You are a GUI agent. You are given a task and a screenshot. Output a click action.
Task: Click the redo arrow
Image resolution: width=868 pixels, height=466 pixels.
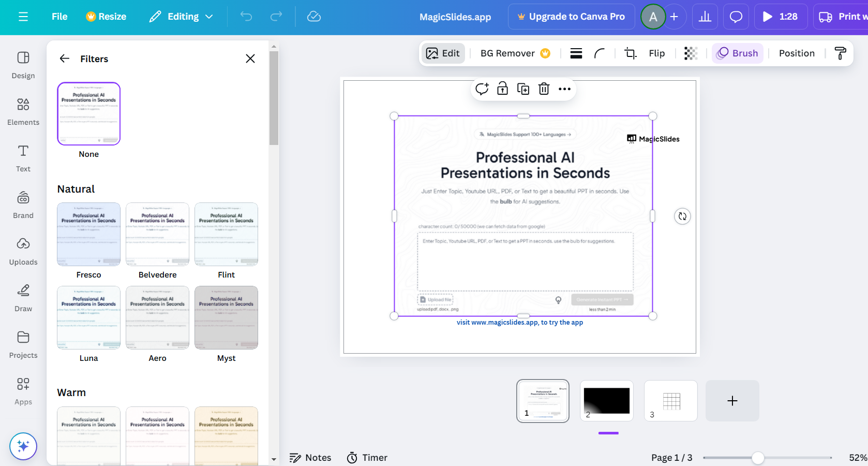(x=276, y=17)
